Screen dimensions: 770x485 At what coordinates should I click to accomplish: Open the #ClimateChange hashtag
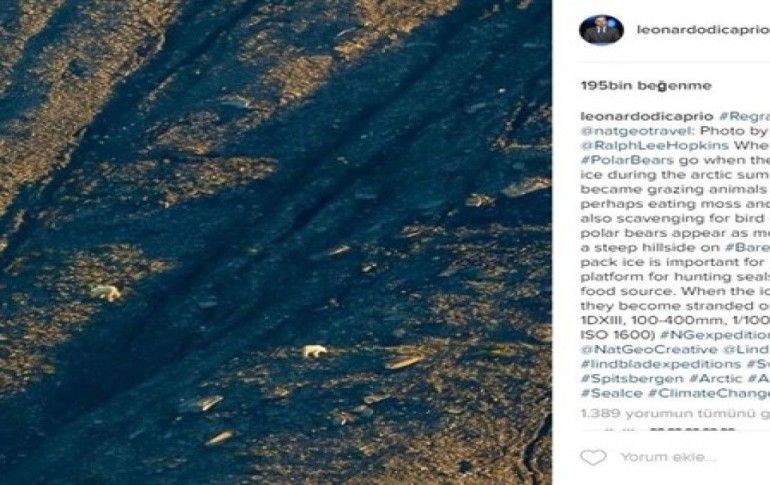(x=709, y=393)
